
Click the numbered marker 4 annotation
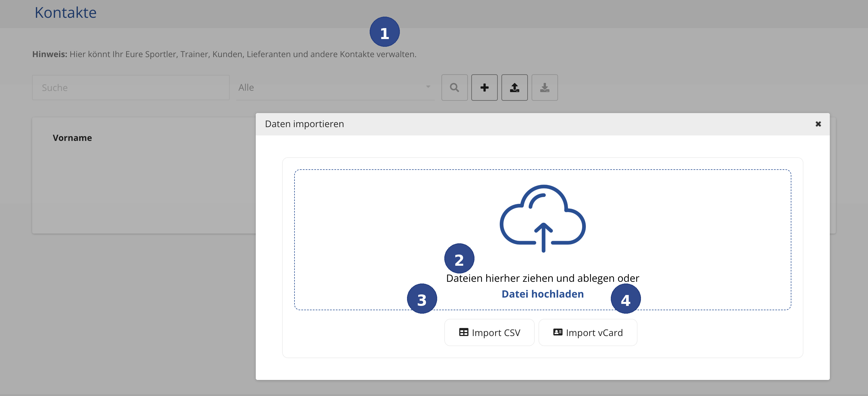625,298
